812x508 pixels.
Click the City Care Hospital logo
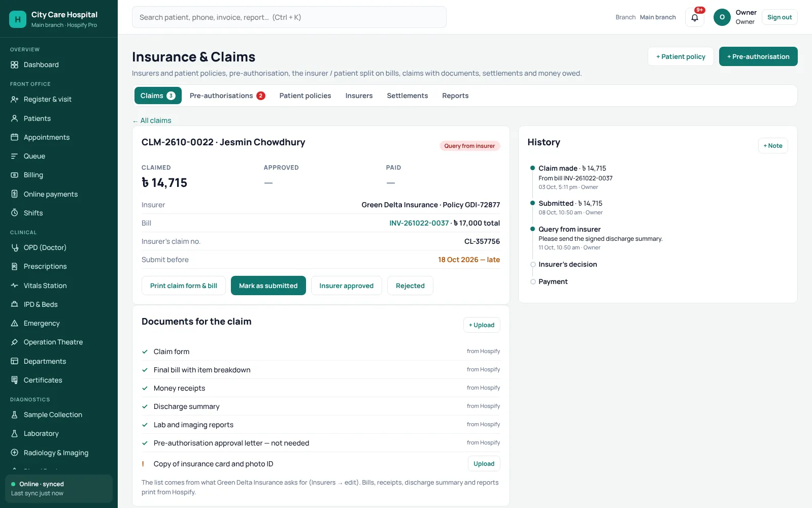tap(18, 19)
